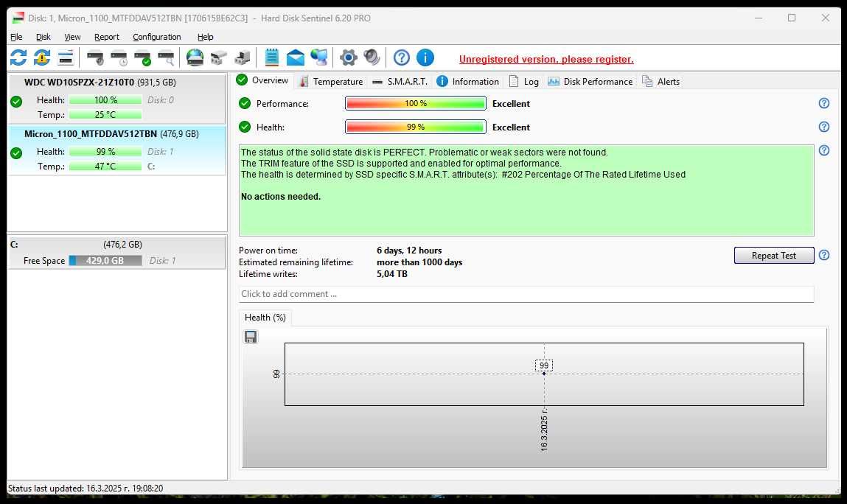847x504 pixels.
Task: Click the 'No actions needed.' status text
Action: click(x=281, y=197)
